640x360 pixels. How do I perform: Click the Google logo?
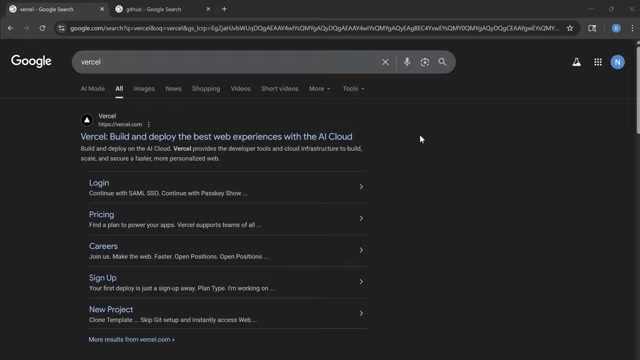point(31,62)
